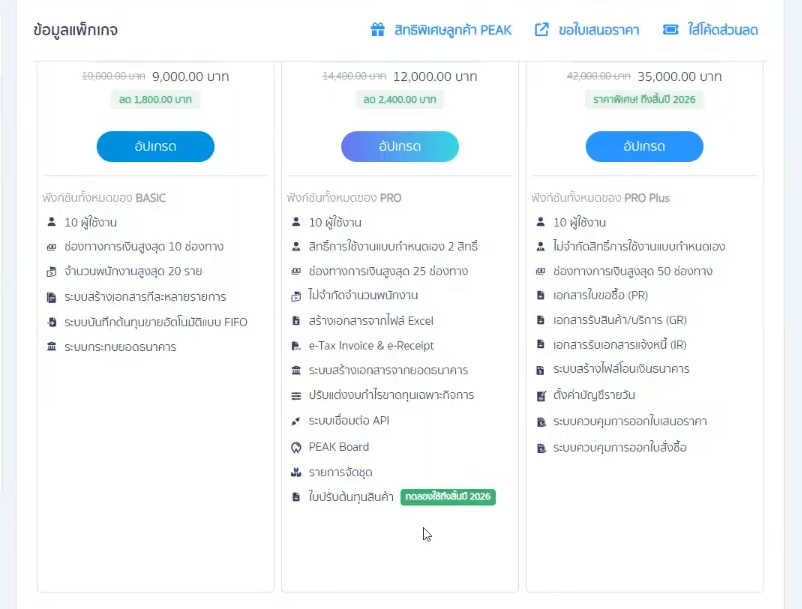This screenshot has height=609, width=802.
Task: Click the document icon beside เอกสารรับเอกสารแจ้งหนี้ (IR)
Action: (540, 344)
